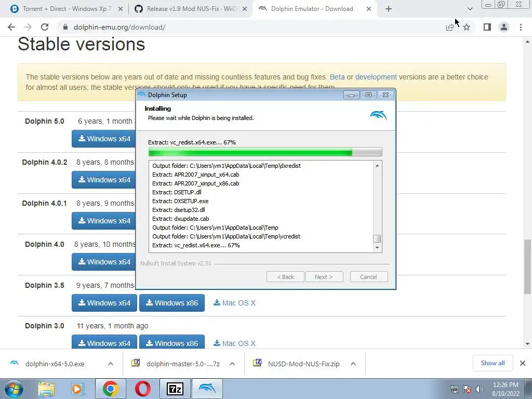Viewport: 532px width, 399px height.
Task: Click Dolphin 3.0 Mac OS X link
Action: [x=234, y=343]
